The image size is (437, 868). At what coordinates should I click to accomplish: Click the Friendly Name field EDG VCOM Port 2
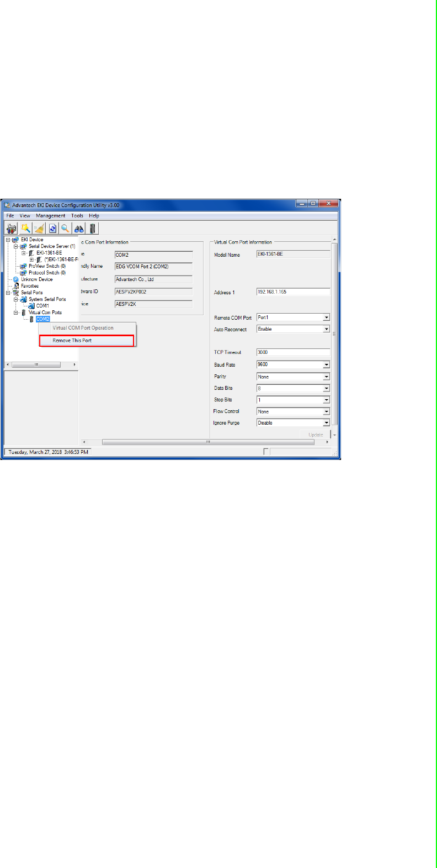click(153, 267)
